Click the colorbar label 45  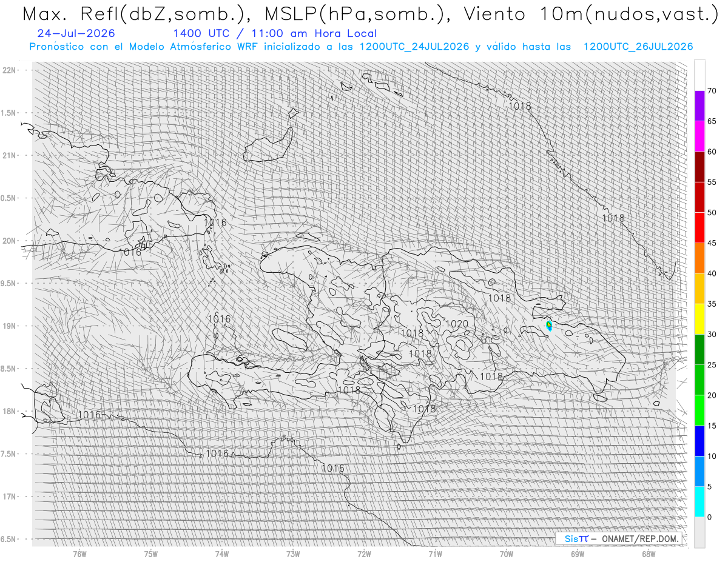712,243
